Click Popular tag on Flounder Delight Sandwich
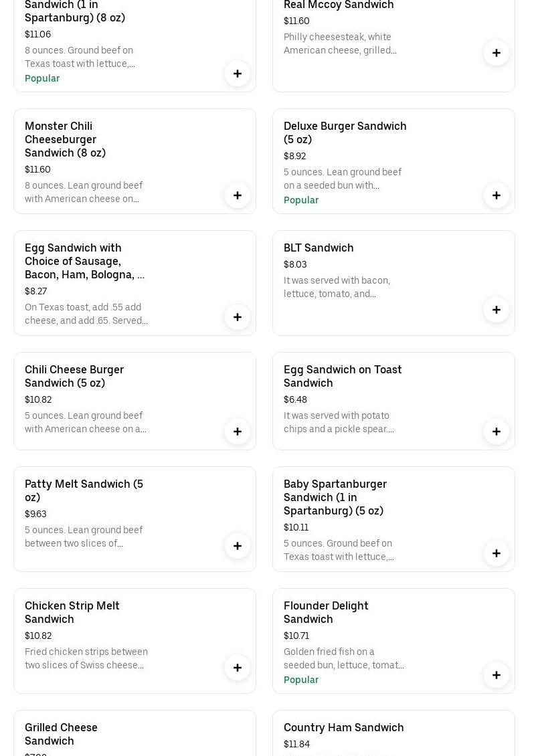 coord(301,680)
